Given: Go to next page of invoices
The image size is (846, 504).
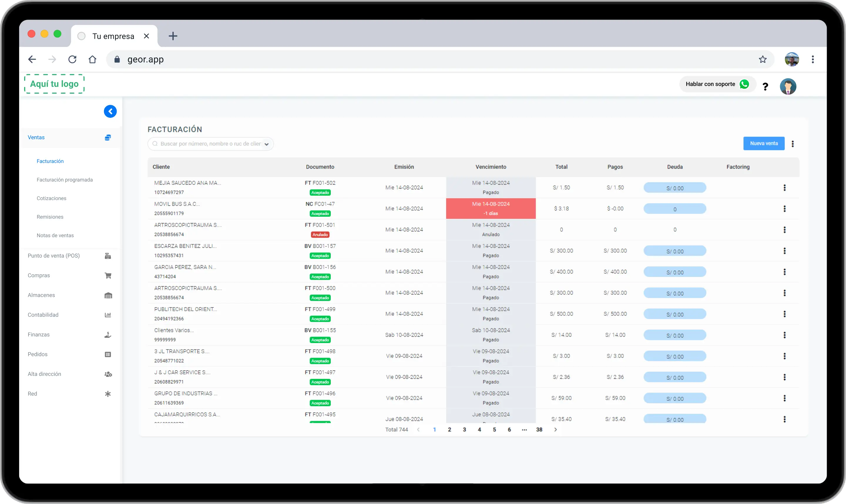Looking at the screenshot, I should pos(555,430).
